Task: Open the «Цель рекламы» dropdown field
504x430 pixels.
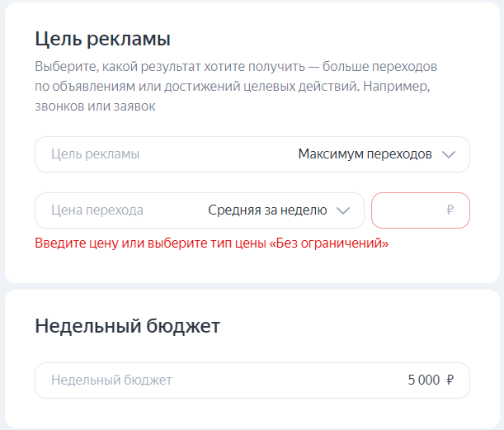Action: (x=252, y=154)
